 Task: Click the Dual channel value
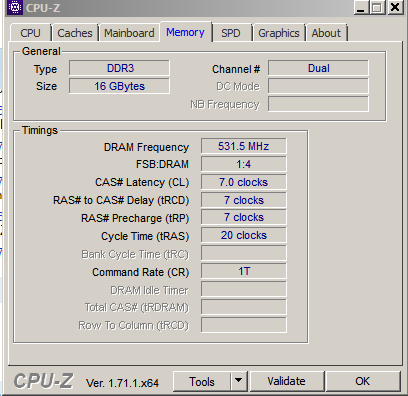pyautogui.click(x=318, y=68)
